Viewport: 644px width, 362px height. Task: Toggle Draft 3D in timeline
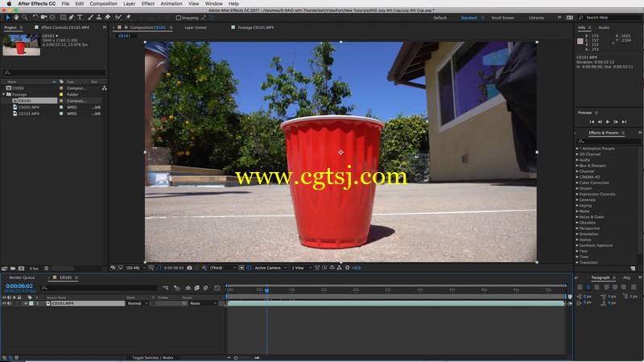pyautogui.click(x=176, y=288)
